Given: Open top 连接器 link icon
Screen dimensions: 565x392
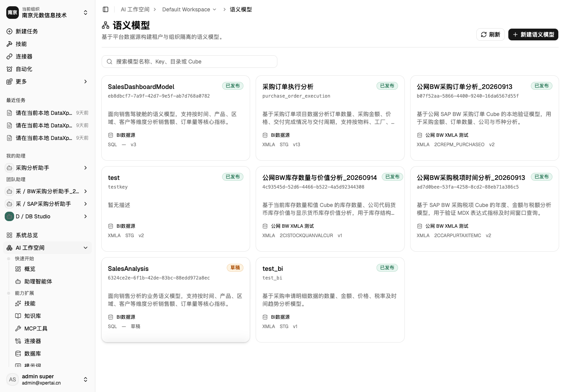Looking at the screenshot, I should [x=9, y=56].
